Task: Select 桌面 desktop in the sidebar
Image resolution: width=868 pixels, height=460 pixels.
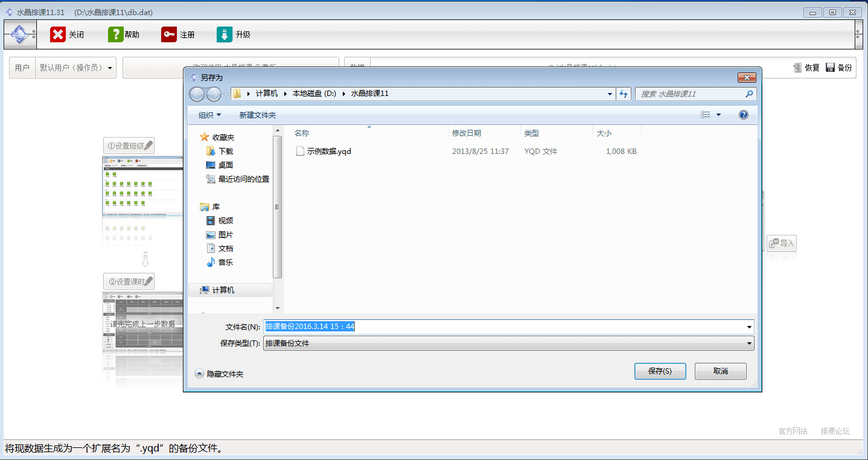Action: [x=225, y=165]
